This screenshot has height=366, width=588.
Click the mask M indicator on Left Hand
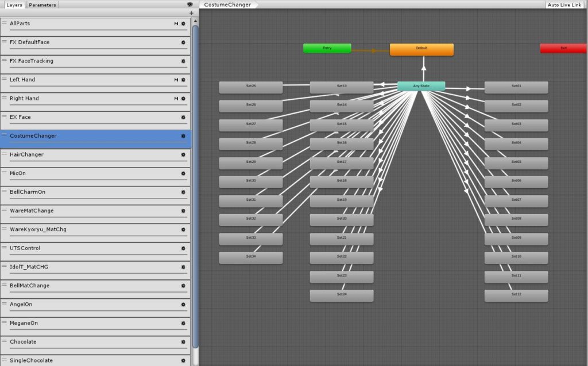[176, 80]
